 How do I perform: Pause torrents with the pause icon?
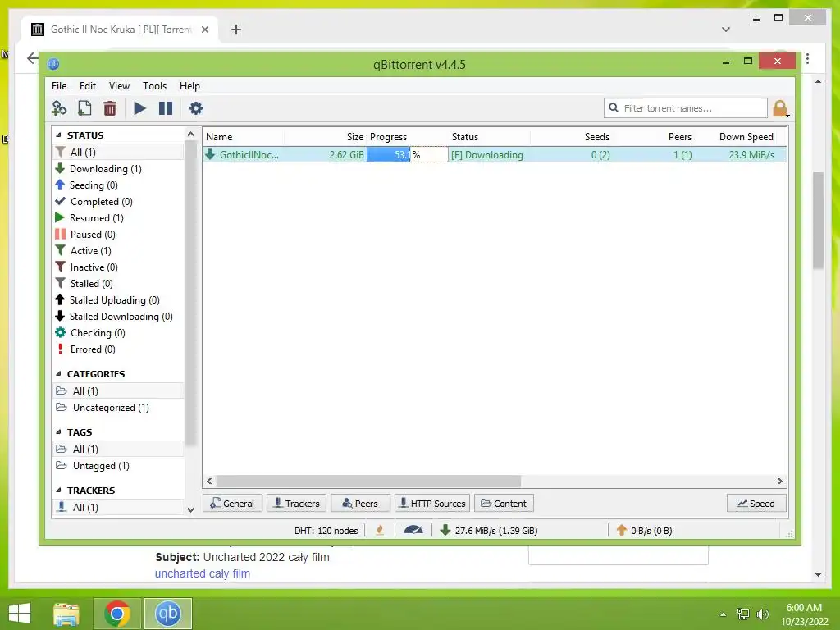(166, 108)
